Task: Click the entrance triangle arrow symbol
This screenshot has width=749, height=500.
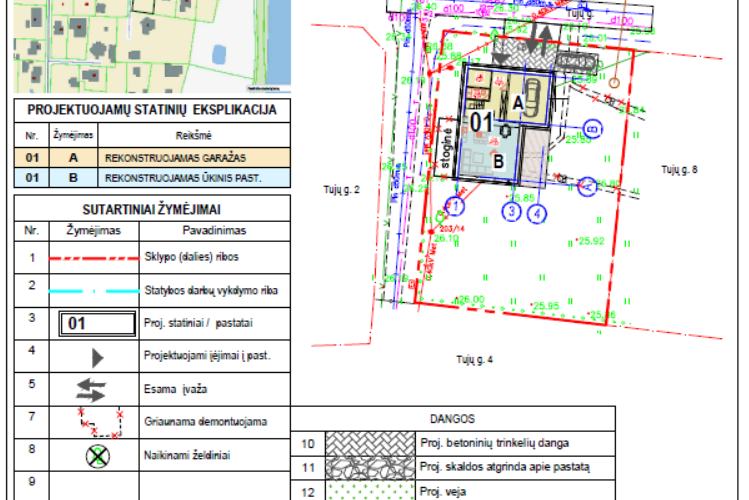Action: click(97, 358)
